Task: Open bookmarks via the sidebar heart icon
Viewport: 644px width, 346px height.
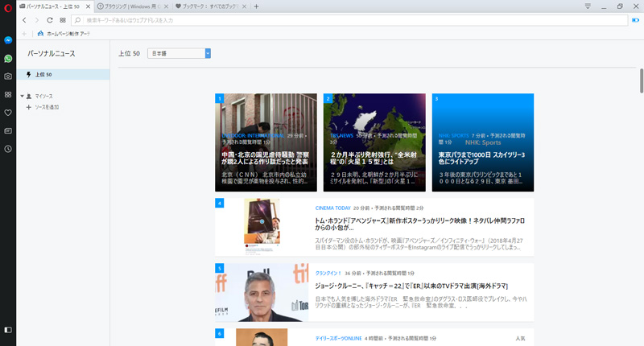Action: click(8, 113)
